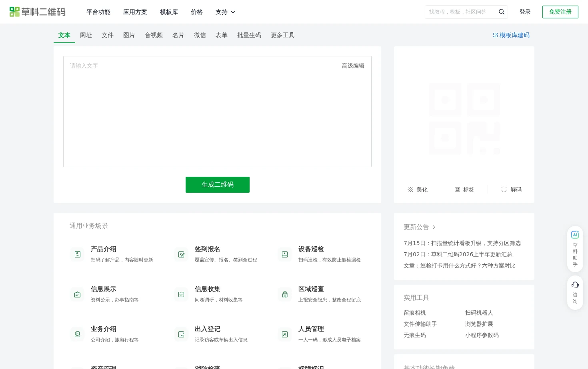
Task: Click the search magnifier icon
Action: pos(501,12)
